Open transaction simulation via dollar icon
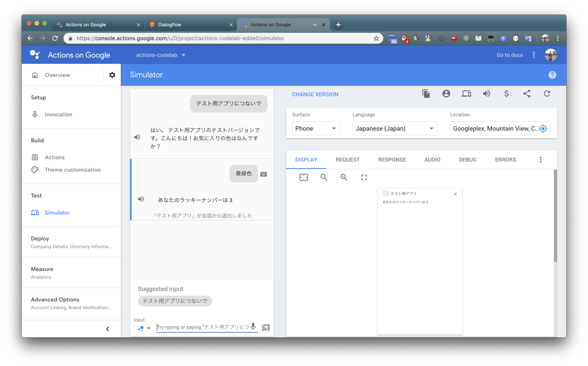 click(x=506, y=94)
